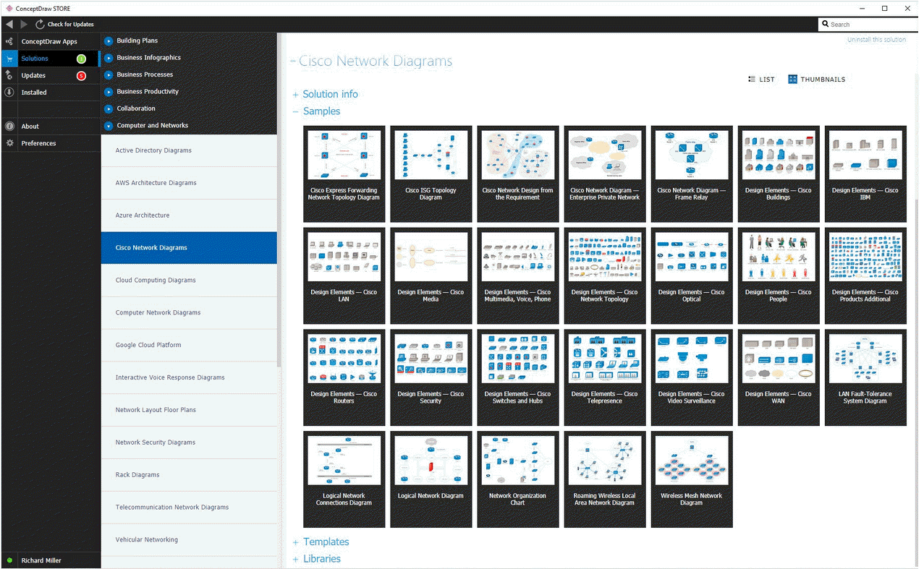This screenshot has width=924, height=569.
Task: Click the ConceptDraw Apps sidebar icon
Action: [x=9, y=41]
